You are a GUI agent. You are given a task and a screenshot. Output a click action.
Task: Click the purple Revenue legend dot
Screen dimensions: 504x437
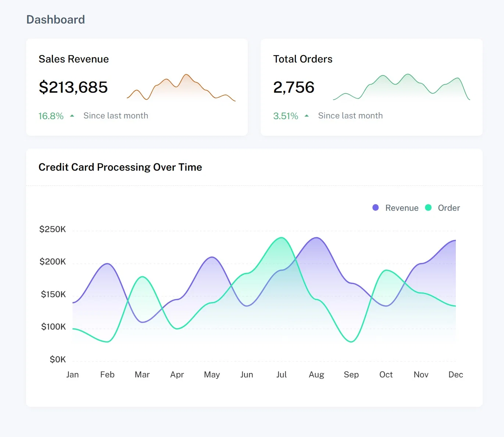tap(375, 208)
